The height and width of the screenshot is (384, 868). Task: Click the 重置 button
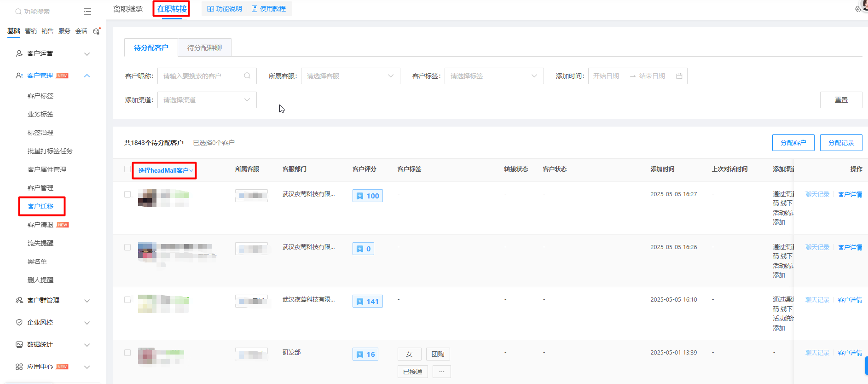click(841, 100)
